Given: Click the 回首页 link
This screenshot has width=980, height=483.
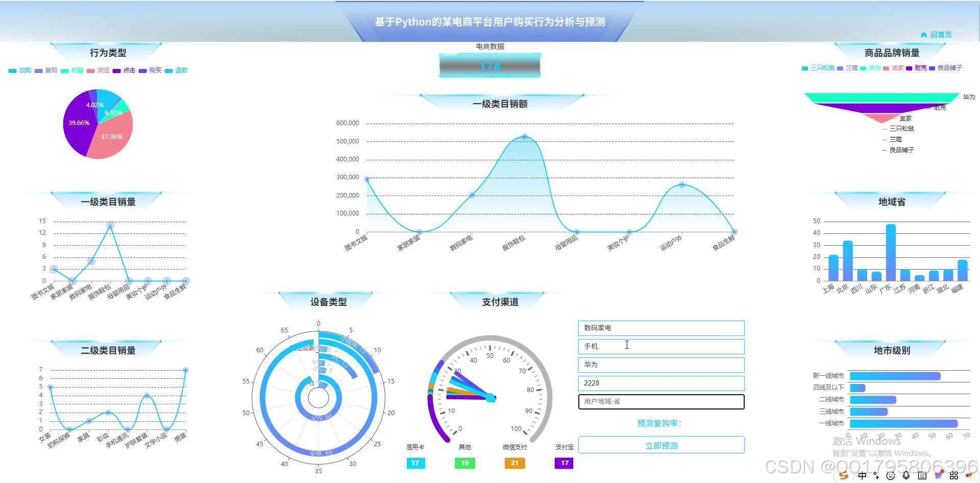Looking at the screenshot, I should 941,35.
